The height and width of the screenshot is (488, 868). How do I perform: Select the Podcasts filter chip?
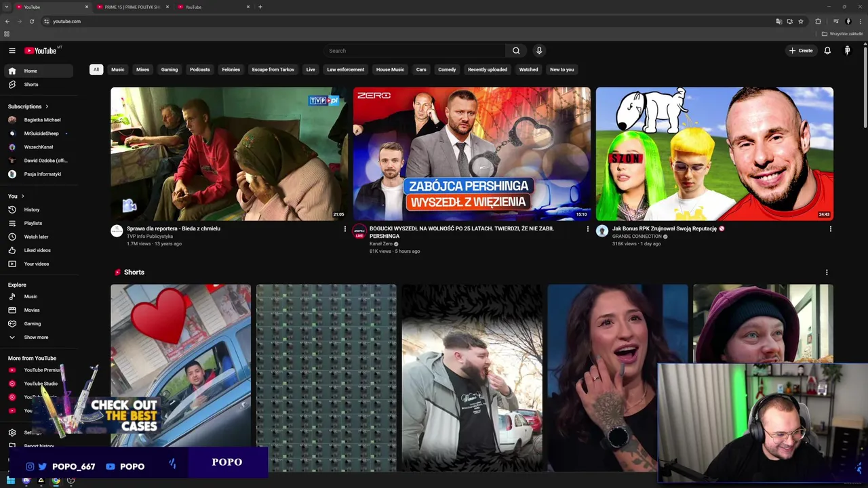point(200,69)
